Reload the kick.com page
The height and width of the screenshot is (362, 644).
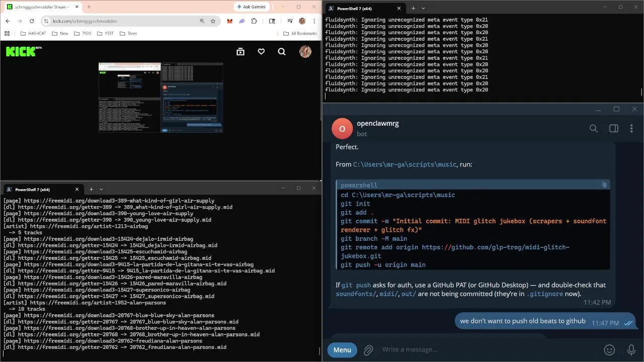[x=32, y=21]
